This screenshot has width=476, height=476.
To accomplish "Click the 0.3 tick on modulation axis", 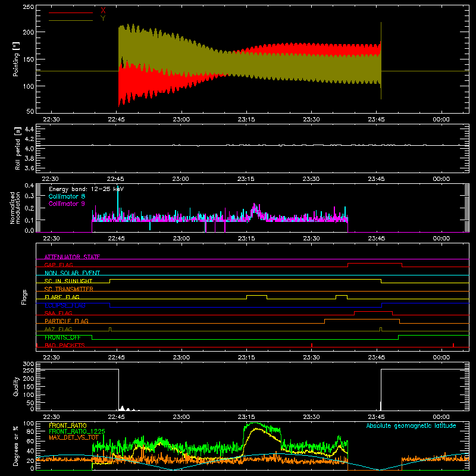I will [x=29, y=196].
